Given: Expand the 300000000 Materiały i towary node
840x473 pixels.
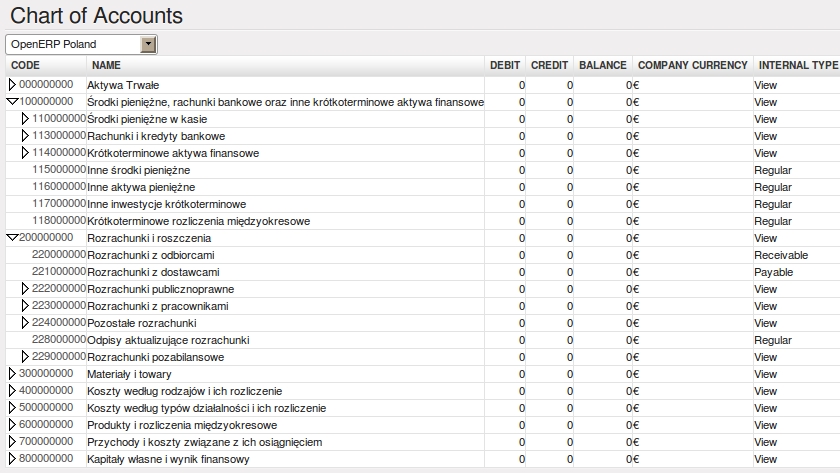Looking at the screenshot, I should (x=13, y=374).
